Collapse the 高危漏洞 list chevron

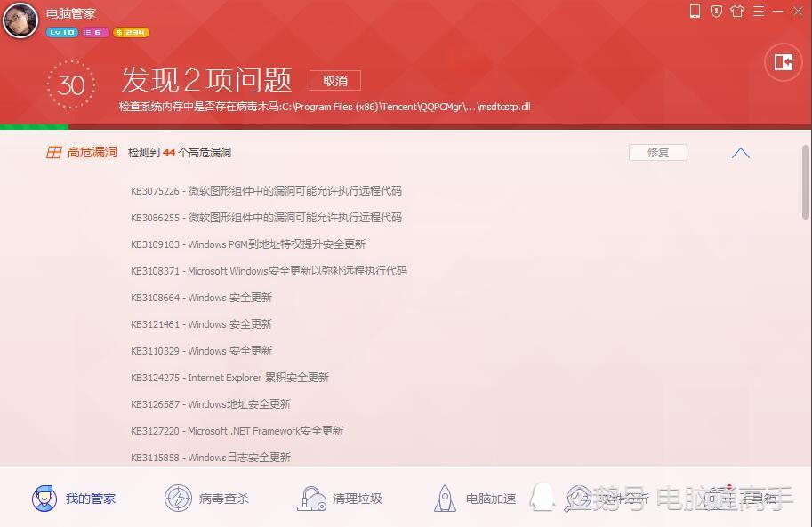(x=741, y=153)
